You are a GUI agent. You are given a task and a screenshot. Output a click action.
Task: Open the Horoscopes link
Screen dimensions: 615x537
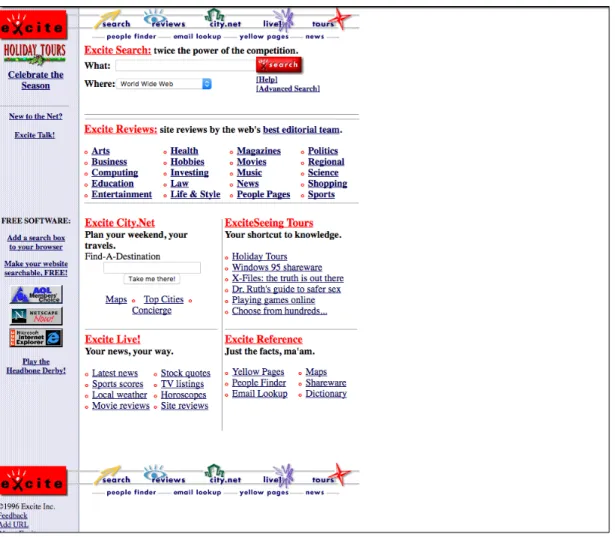184,395
